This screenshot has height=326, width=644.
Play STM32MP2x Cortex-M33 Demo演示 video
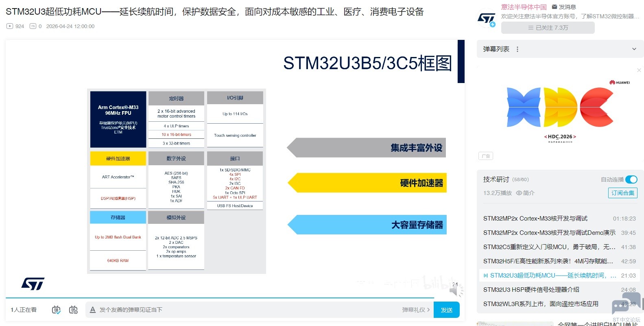(559, 233)
